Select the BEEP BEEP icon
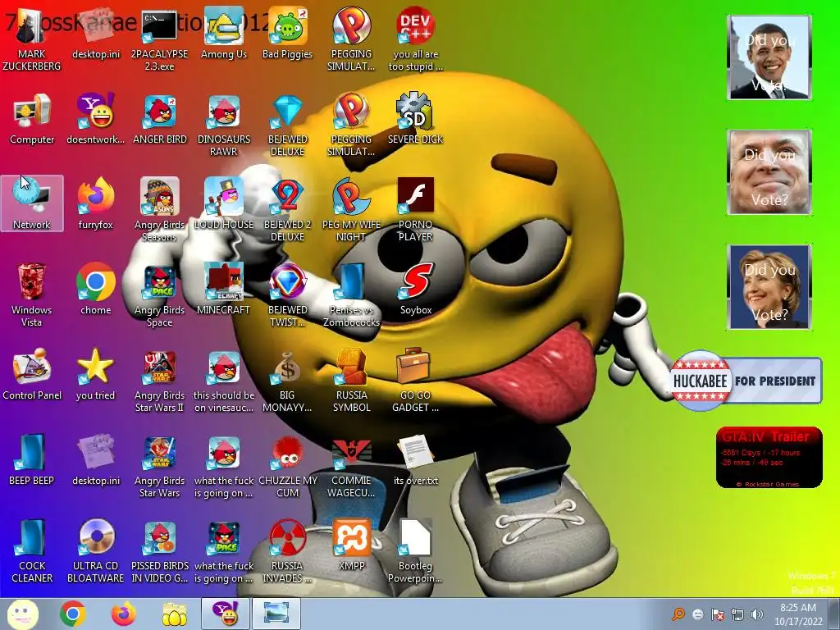The image size is (840, 630). click(32, 459)
